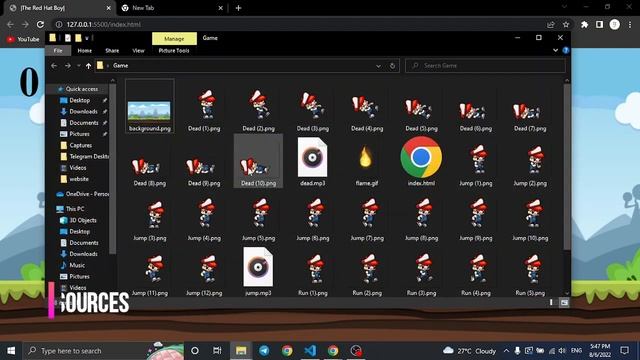Open Telegram Desktop folder in sidebar

pyautogui.click(x=84, y=156)
